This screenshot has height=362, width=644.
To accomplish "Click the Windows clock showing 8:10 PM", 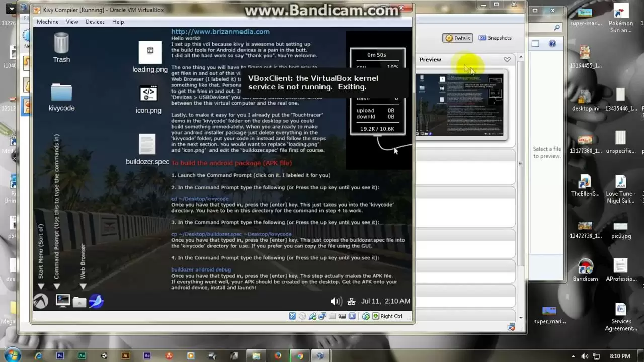I will click(620, 356).
